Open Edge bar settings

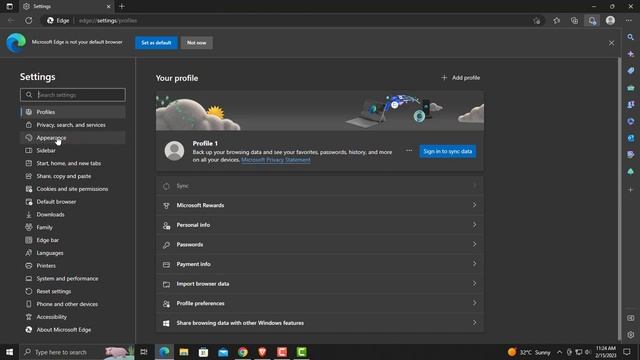click(73, 240)
